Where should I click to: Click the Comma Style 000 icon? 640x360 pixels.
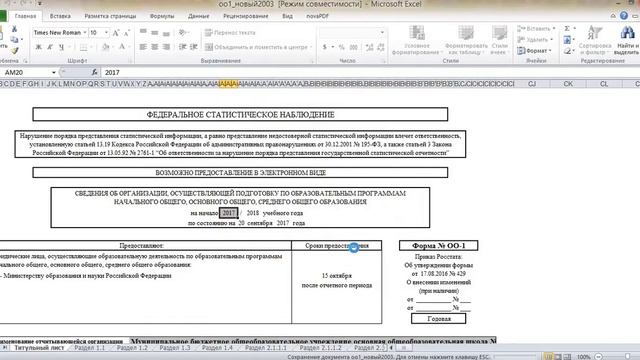tap(353, 47)
